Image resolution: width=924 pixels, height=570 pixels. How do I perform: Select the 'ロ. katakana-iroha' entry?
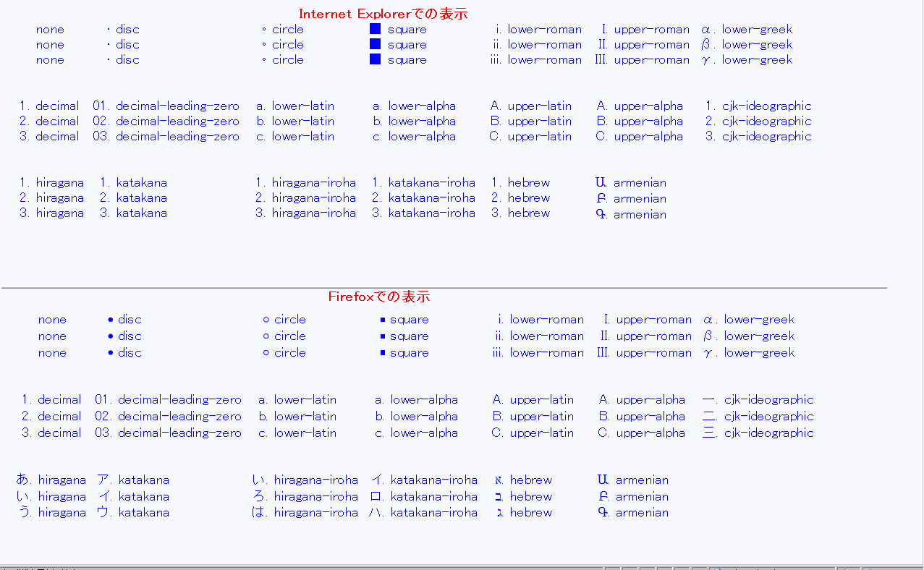(x=423, y=497)
